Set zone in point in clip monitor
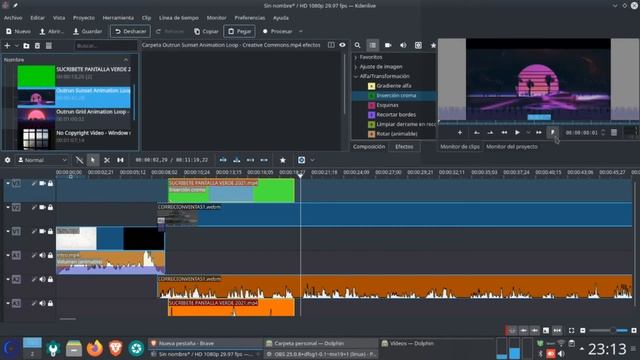 point(477,133)
